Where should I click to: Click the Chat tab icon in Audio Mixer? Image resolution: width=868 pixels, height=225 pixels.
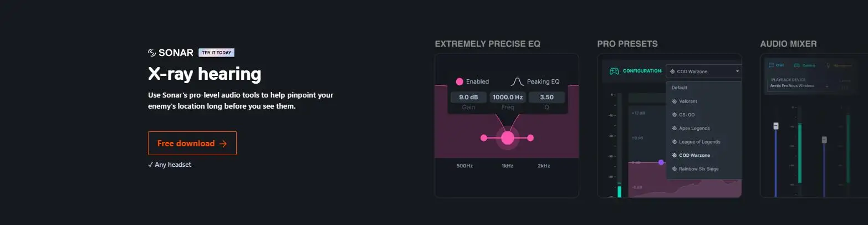coord(772,65)
